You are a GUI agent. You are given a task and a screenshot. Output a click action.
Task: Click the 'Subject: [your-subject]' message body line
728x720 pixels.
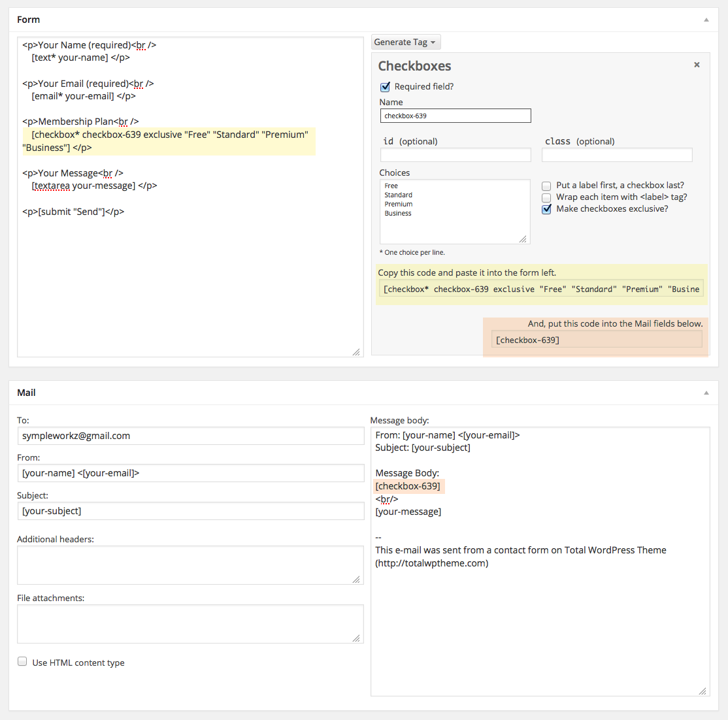[x=423, y=448]
